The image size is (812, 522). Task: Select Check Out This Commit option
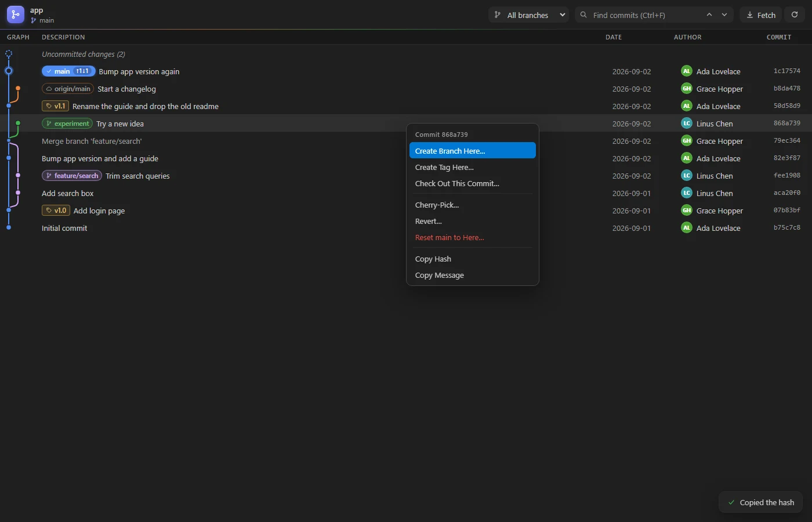click(x=473, y=183)
